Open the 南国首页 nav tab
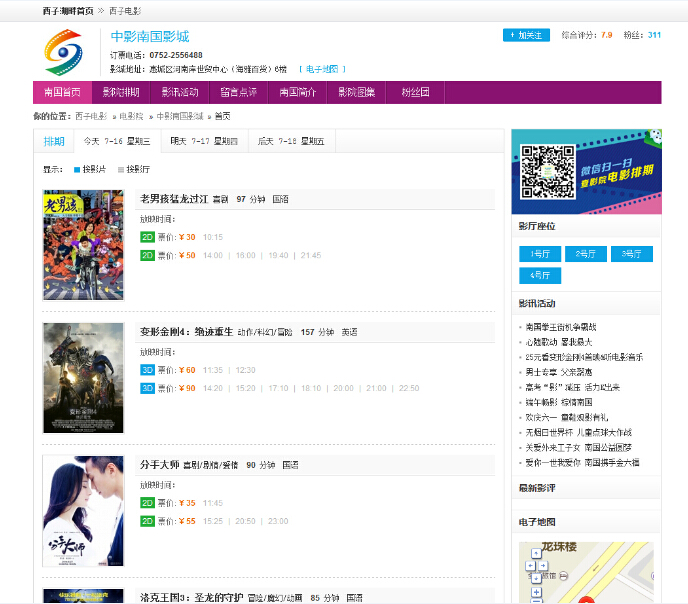 pyautogui.click(x=62, y=93)
